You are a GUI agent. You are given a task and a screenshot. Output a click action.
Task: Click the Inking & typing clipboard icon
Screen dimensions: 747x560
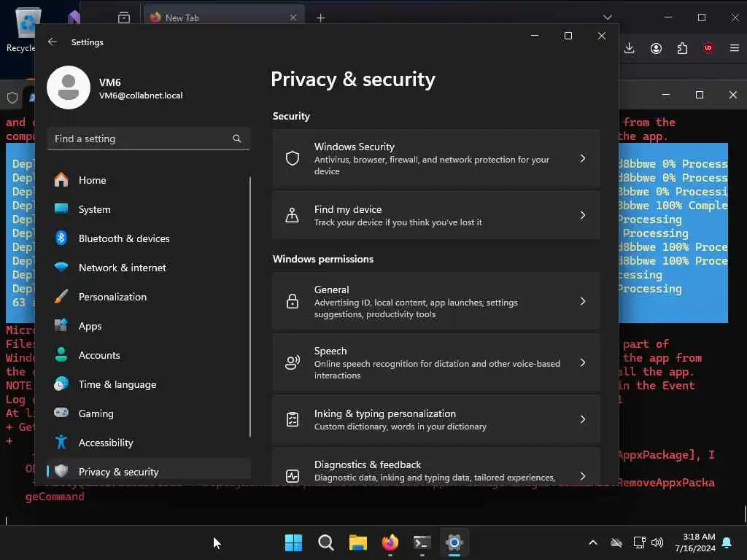coord(293,419)
